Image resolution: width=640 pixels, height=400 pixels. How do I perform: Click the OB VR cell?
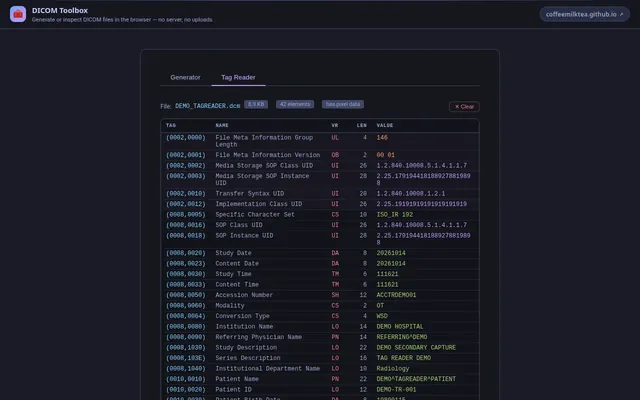click(335, 155)
